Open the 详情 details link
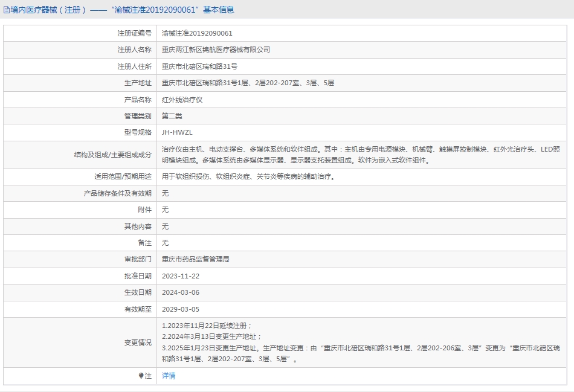The height and width of the screenshot is (392, 574). click(169, 376)
